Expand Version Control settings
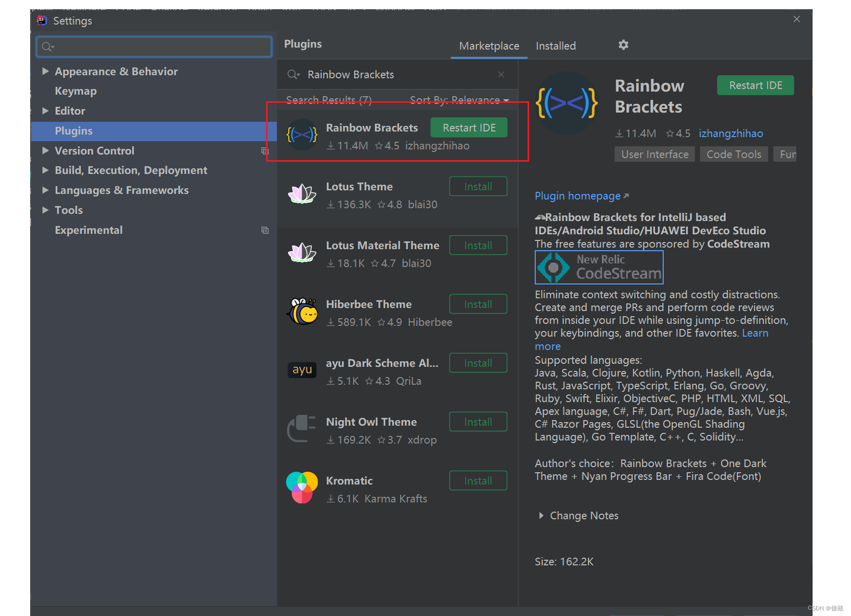851x616 pixels. (46, 150)
